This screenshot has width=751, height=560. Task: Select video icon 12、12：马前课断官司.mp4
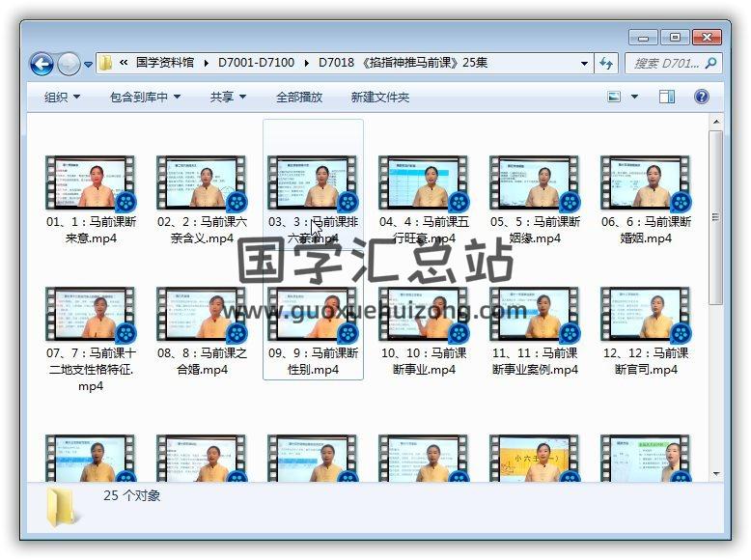(x=646, y=315)
